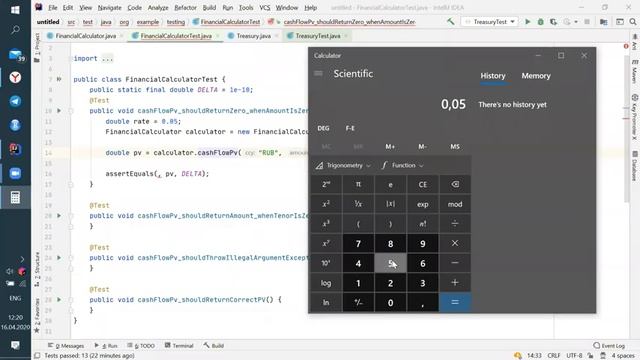Image resolution: width=640 pixels, height=360 pixels.
Task: Open Yandex browser from the taskbar
Action: 15,78
